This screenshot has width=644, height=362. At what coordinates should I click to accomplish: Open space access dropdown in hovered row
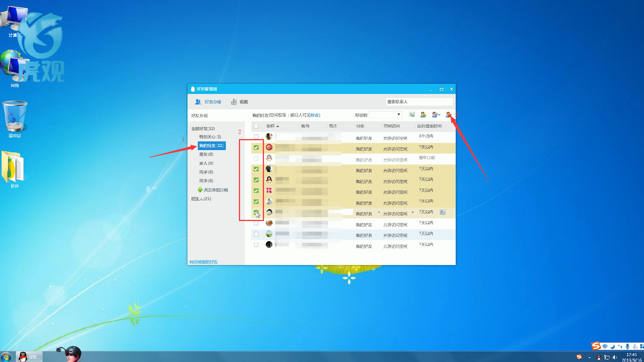pyautogui.click(x=413, y=212)
